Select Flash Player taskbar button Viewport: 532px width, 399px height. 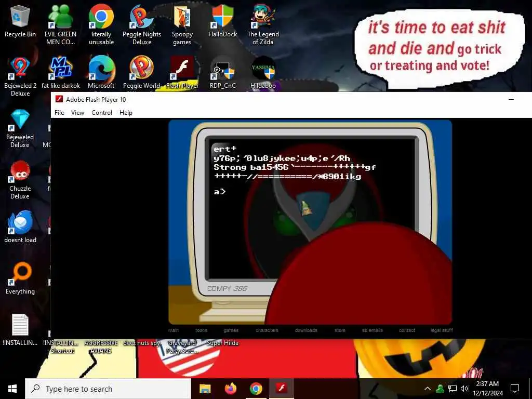tap(281, 389)
